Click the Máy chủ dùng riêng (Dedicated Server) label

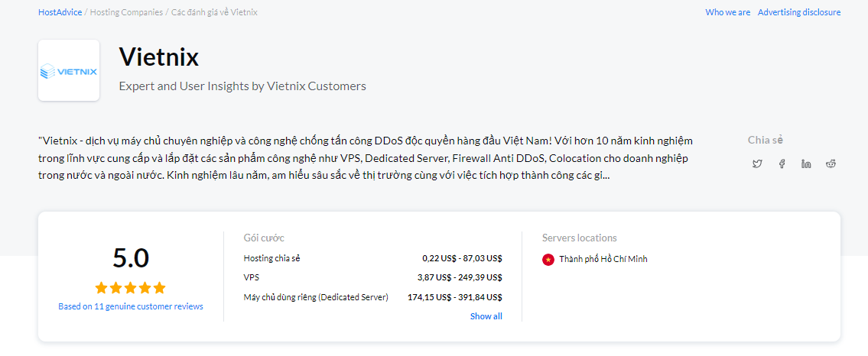coord(316,297)
